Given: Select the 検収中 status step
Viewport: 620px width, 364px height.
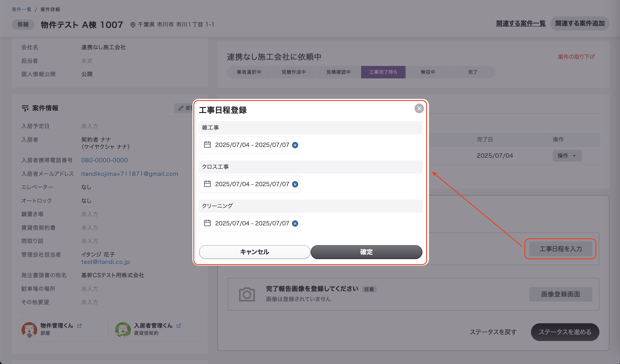Looking at the screenshot, I should click(428, 72).
